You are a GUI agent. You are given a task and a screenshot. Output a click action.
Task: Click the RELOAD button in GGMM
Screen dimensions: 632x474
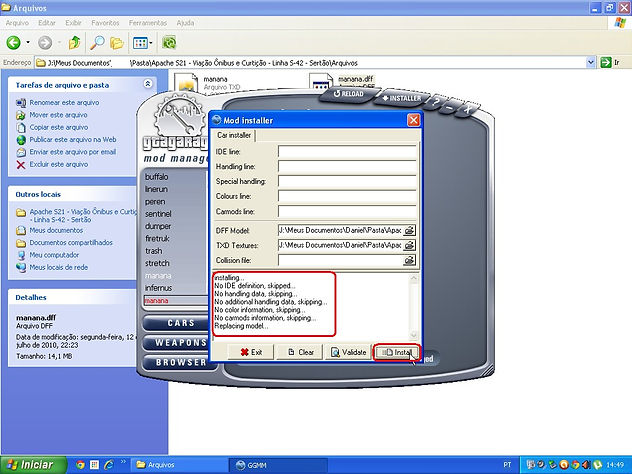[349, 94]
